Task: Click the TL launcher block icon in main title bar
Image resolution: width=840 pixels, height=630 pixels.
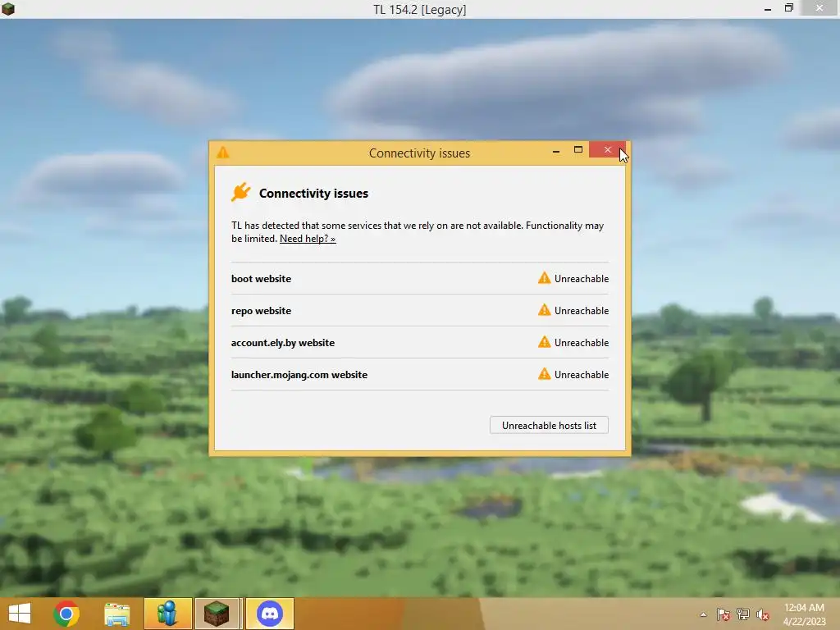Action: tap(8, 8)
